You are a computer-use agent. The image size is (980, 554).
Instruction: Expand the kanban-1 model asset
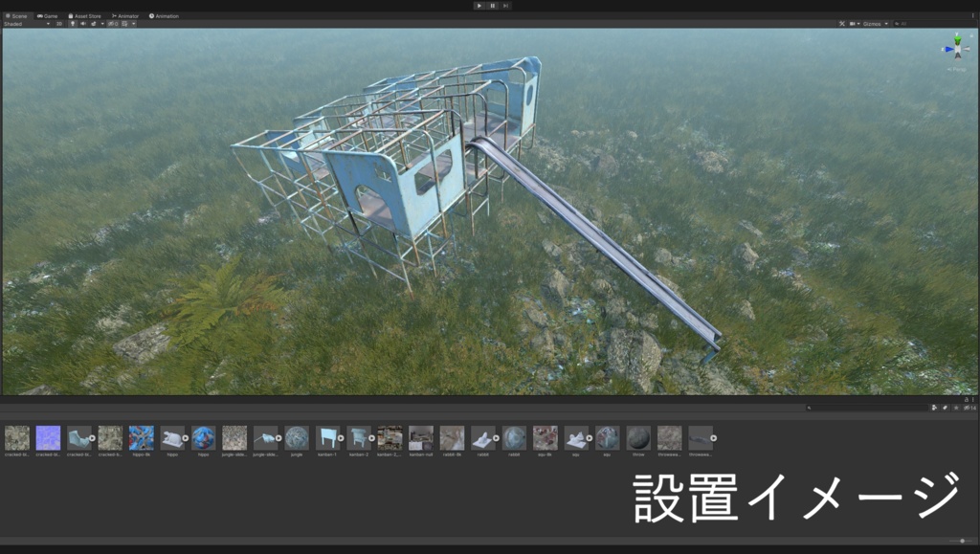click(x=341, y=438)
